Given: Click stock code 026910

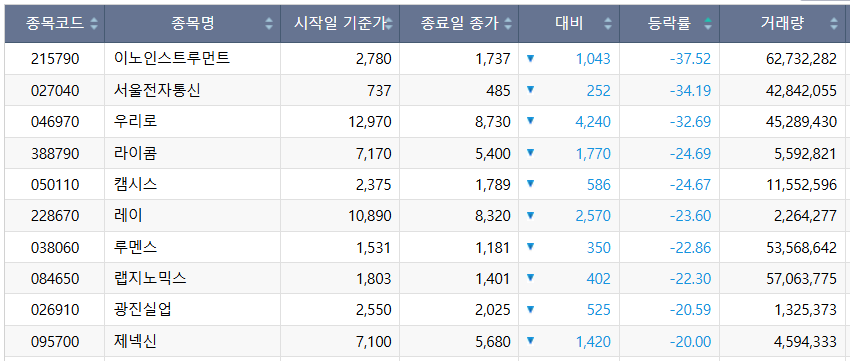Looking at the screenshot, I should point(55,311).
